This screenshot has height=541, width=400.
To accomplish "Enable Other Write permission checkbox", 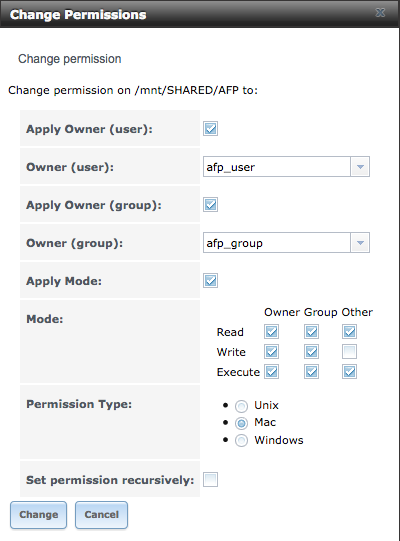I will 349,352.
